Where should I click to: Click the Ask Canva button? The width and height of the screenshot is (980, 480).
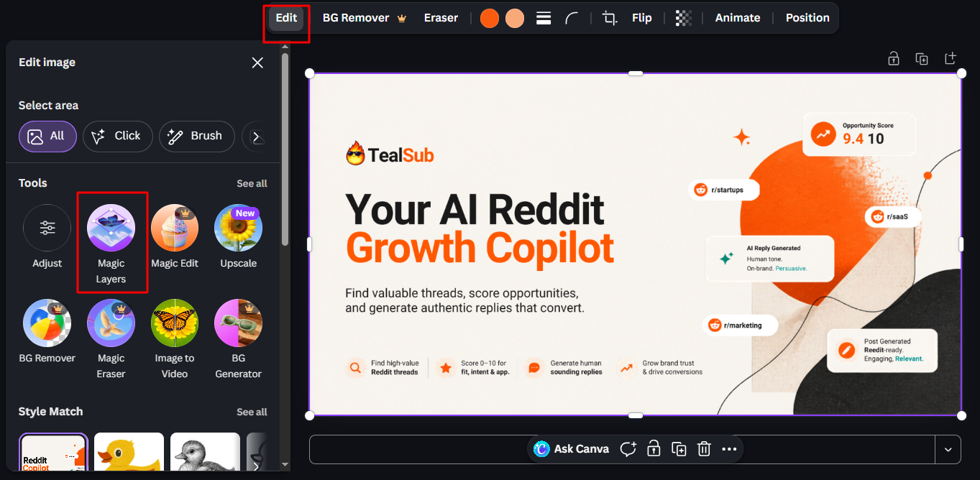[x=572, y=449]
